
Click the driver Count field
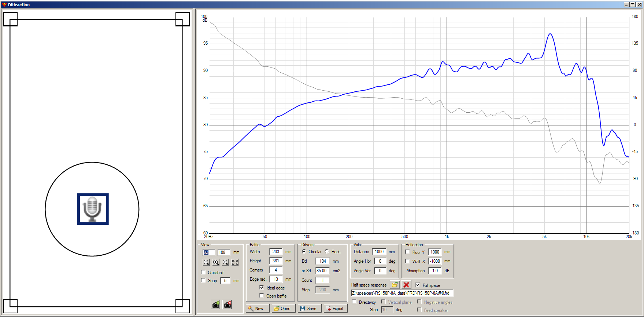323,280
